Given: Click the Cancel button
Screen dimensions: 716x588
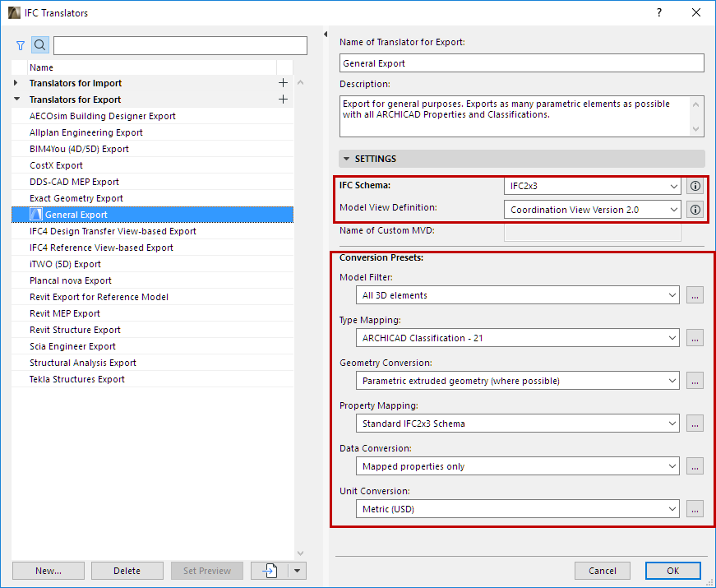Looking at the screenshot, I should pos(603,571).
